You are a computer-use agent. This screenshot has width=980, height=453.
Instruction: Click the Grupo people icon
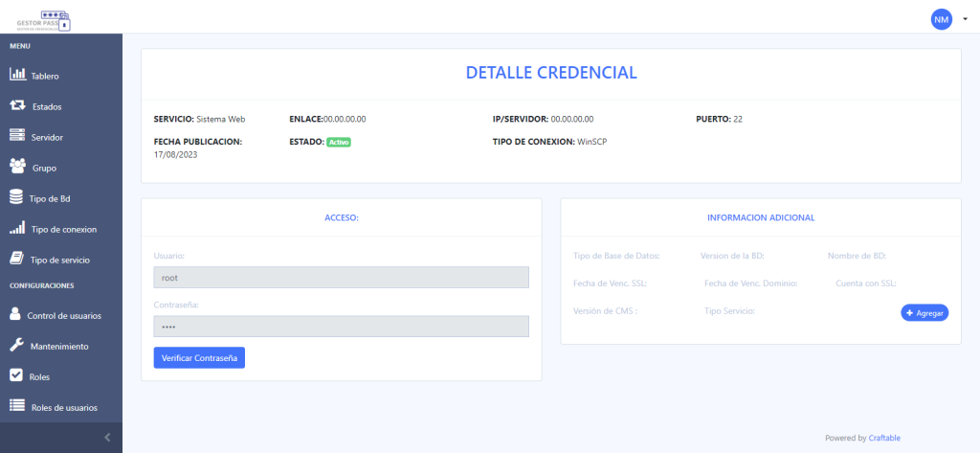17,168
